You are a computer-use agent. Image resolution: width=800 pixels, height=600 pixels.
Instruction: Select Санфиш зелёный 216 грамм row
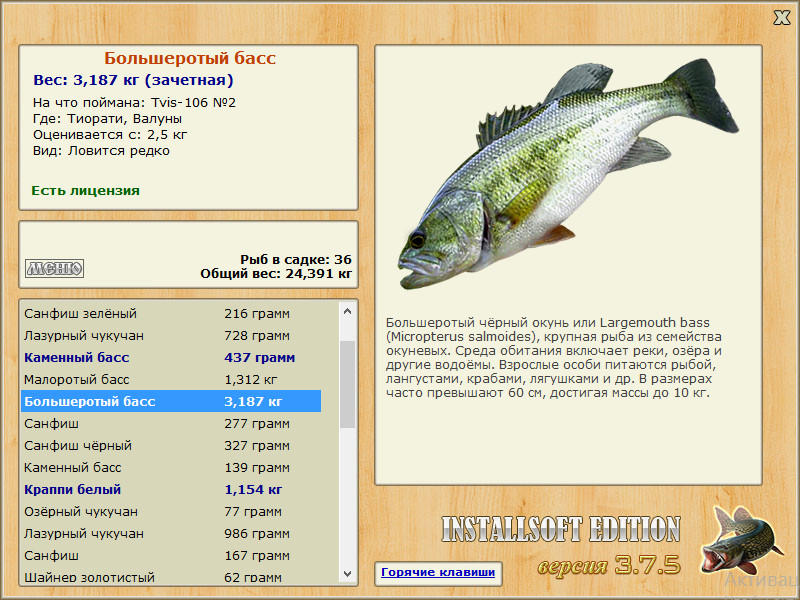click(171, 313)
